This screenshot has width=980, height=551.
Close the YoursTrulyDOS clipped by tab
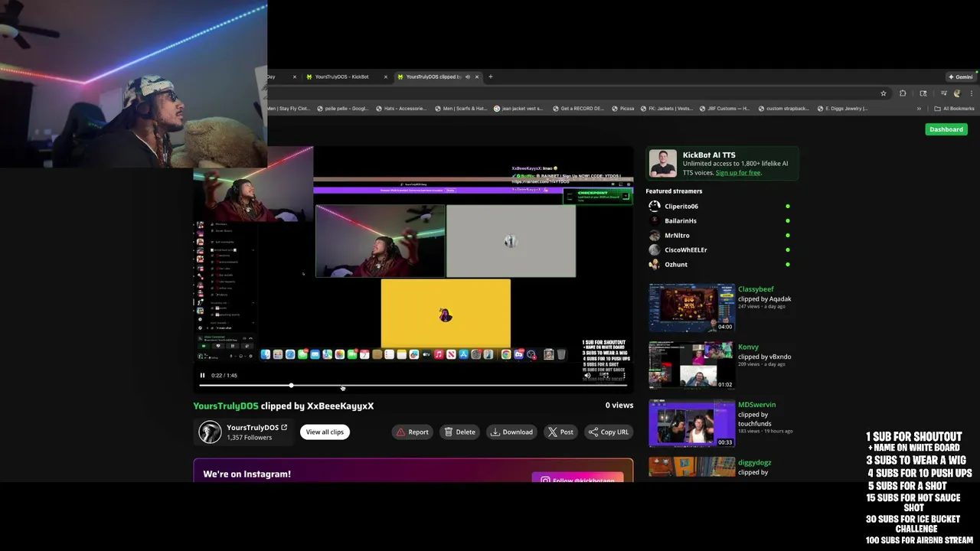click(477, 77)
